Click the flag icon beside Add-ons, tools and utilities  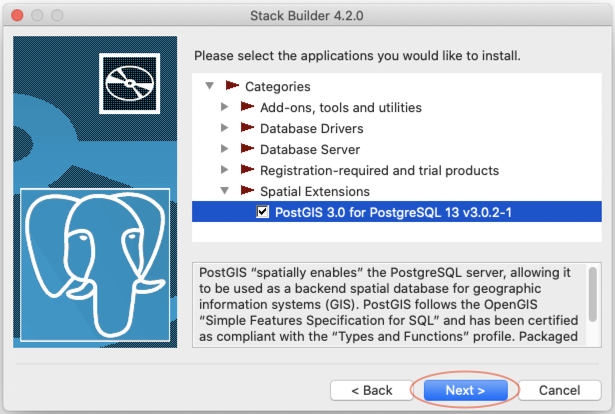(x=247, y=106)
